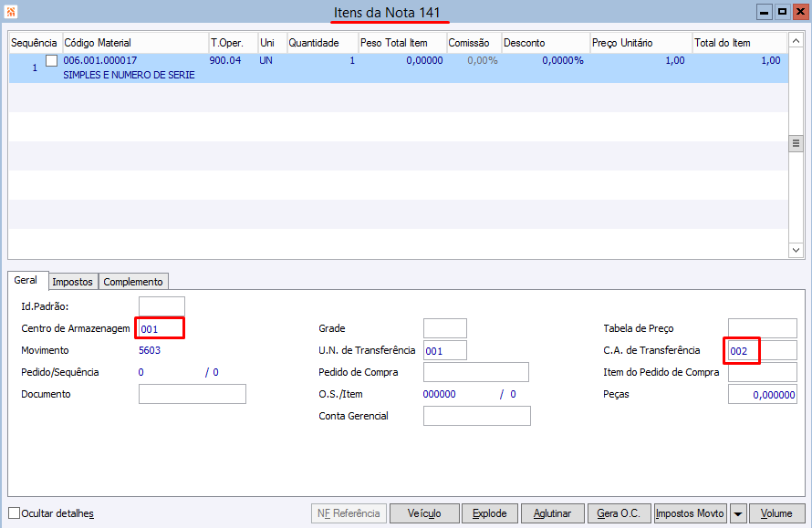Image resolution: width=812 pixels, height=528 pixels.
Task: Click the C.A. de Transferência field
Action: pyautogui.click(x=763, y=350)
